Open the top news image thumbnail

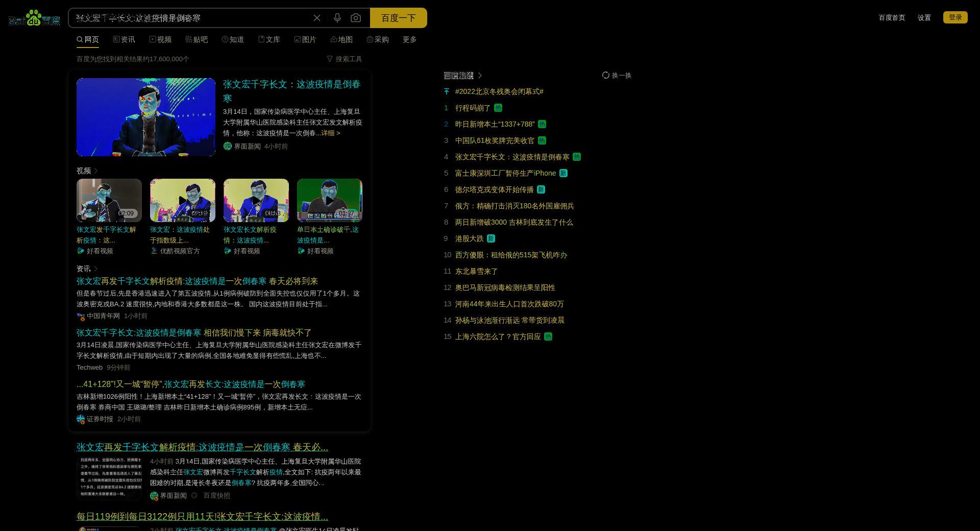coord(146,117)
